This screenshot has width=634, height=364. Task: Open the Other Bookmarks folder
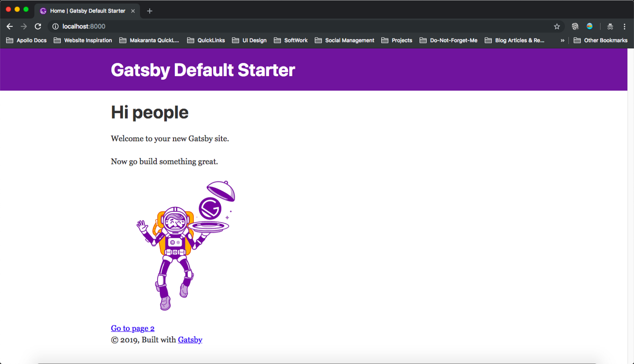(x=600, y=40)
